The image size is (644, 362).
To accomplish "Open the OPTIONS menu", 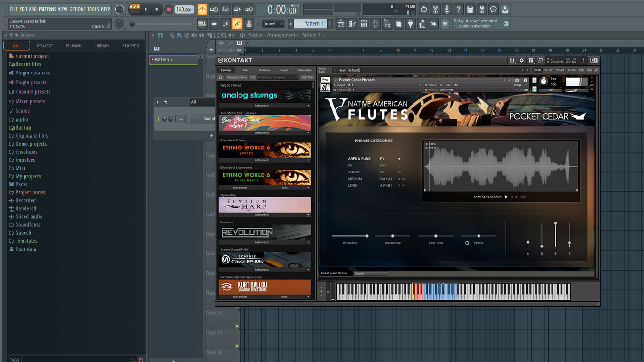I will point(78,9).
